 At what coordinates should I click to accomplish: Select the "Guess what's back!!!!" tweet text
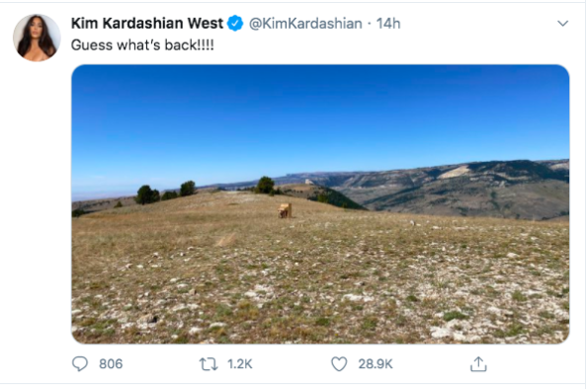pyautogui.click(x=142, y=45)
